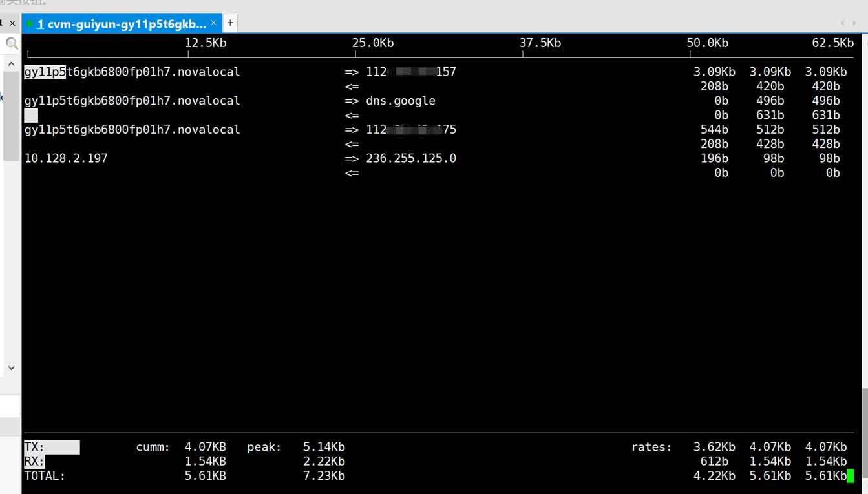Click the green terminal cursor block

851,476
